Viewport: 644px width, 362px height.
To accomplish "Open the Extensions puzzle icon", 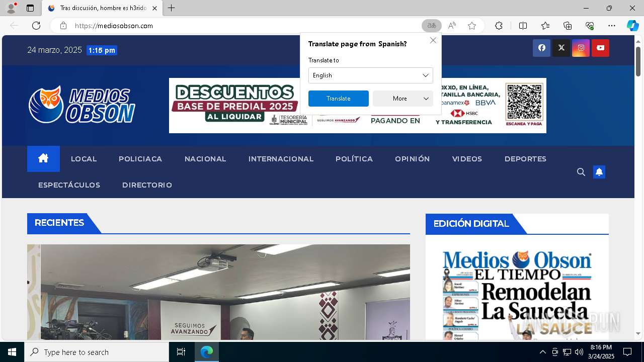I will click(x=499, y=26).
